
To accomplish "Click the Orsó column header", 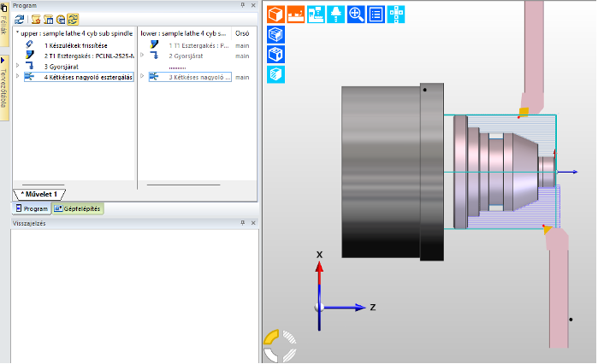I will pyautogui.click(x=243, y=33).
